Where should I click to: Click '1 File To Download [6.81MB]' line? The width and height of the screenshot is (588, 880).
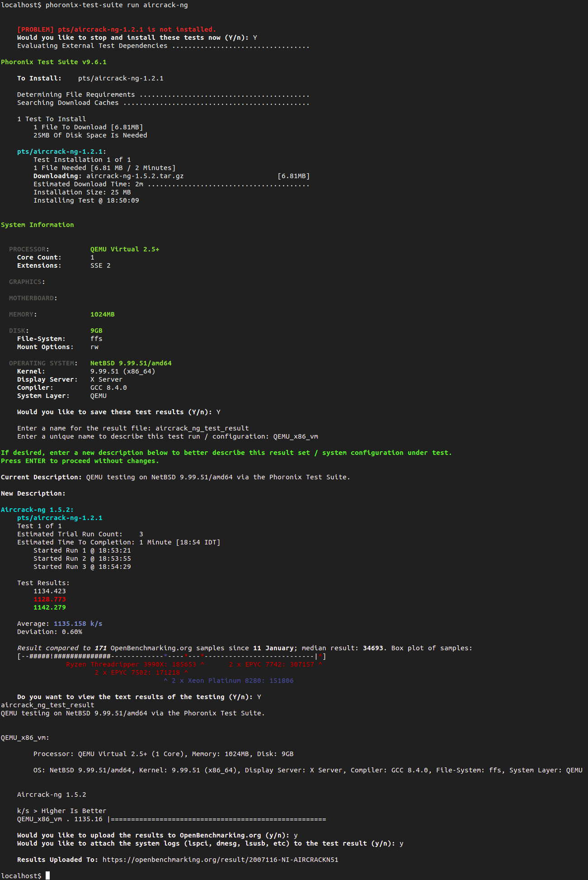[x=88, y=128]
